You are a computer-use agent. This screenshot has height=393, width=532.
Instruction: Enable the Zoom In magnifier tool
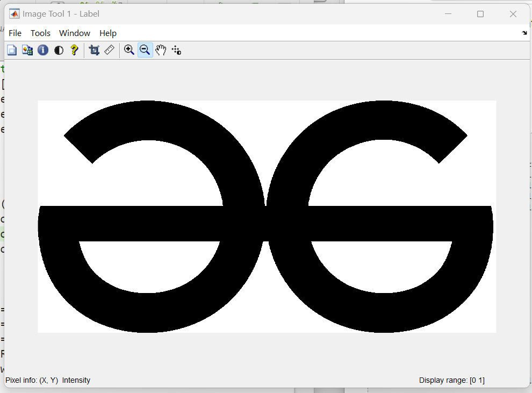[129, 51]
